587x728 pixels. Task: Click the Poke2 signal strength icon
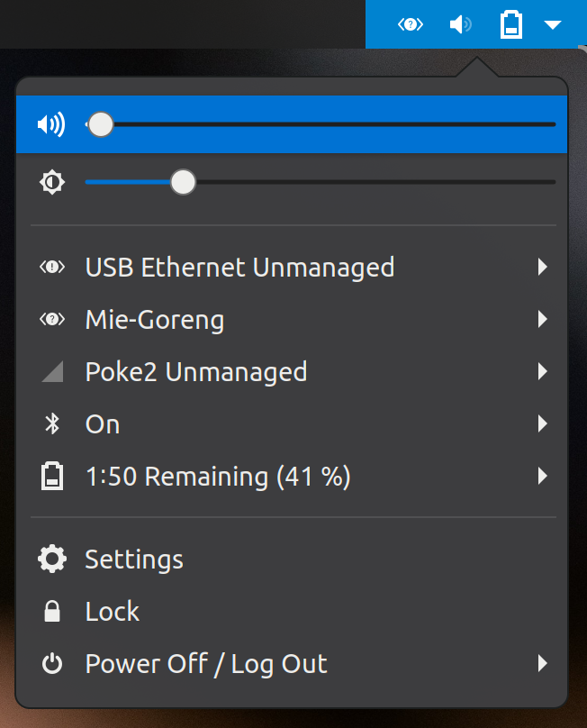coord(52,372)
